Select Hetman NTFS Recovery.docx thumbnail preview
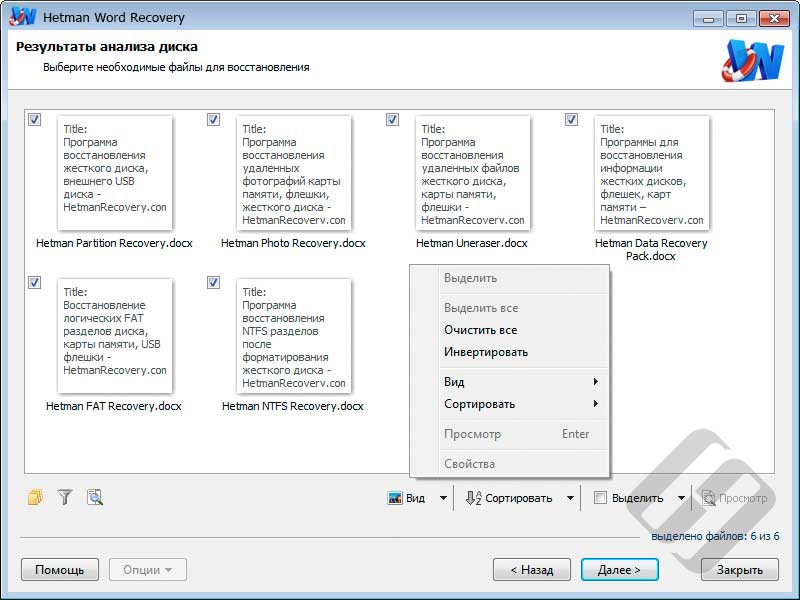The width and height of the screenshot is (800, 600). point(294,336)
